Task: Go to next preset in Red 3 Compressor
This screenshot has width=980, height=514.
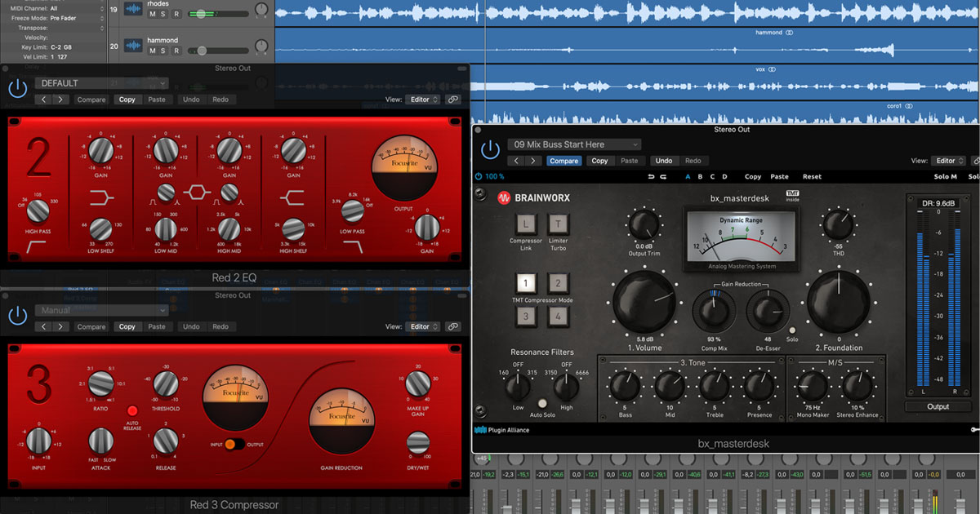Action: coord(60,327)
